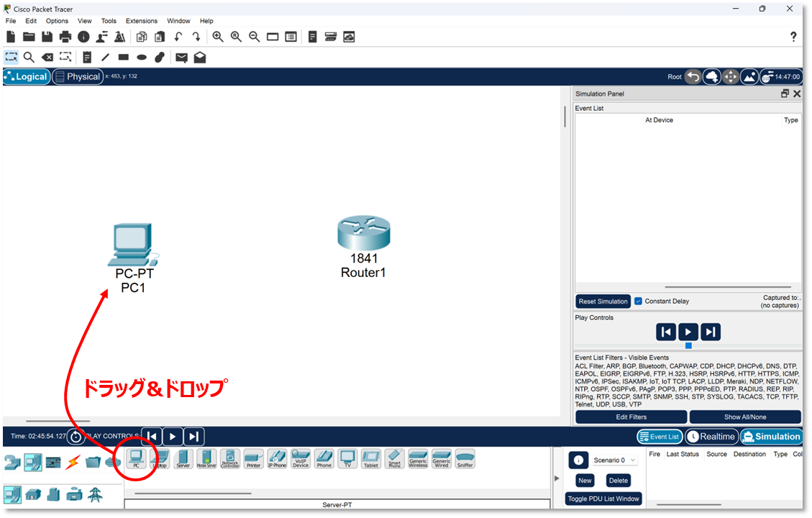Image resolution: width=812 pixels, height=518 pixels.
Task: Switch to Realtime mode
Action: [711, 437]
